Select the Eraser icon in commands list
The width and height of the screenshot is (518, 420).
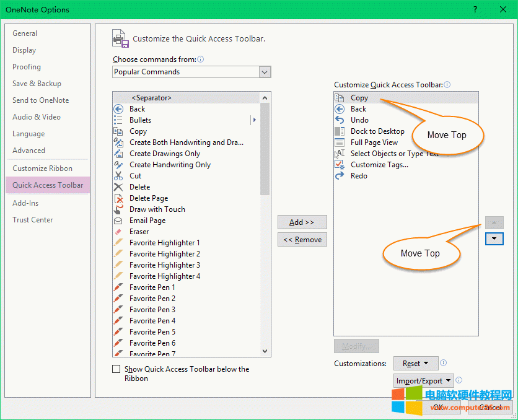pyautogui.click(x=118, y=232)
